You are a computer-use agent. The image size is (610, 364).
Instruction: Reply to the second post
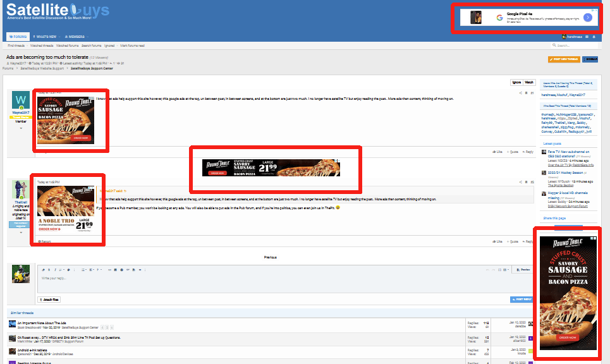tap(528, 241)
